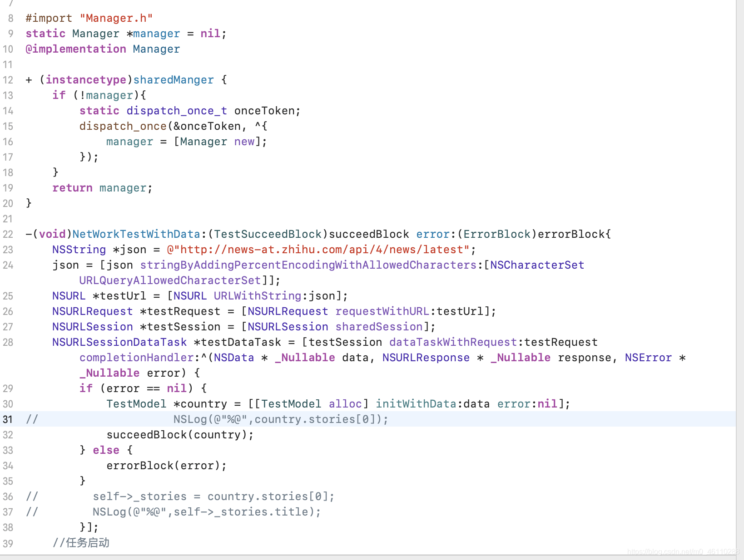The width and height of the screenshot is (744, 560).
Task: Click if (!manager) condition on line 13
Action: click(x=99, y=95)
